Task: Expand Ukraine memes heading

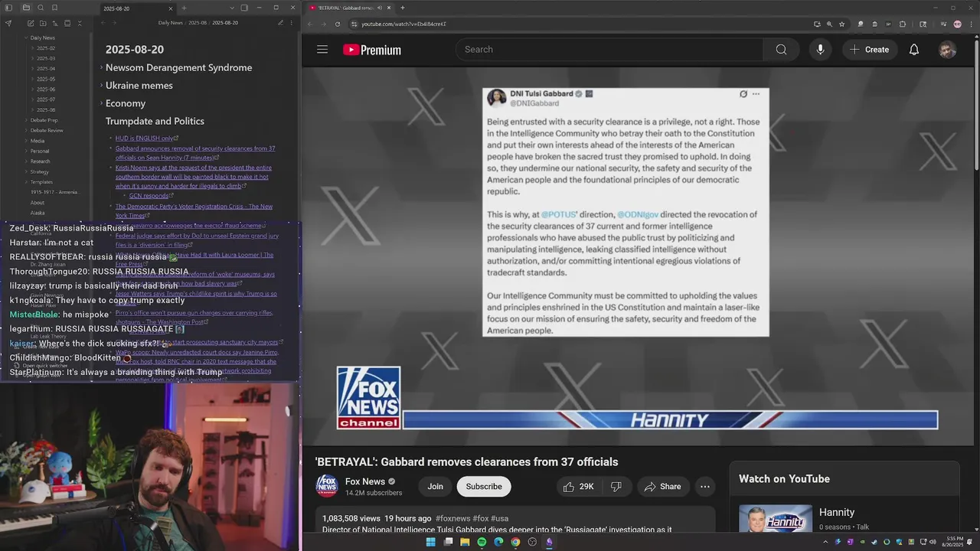Action: coord(101,86)
